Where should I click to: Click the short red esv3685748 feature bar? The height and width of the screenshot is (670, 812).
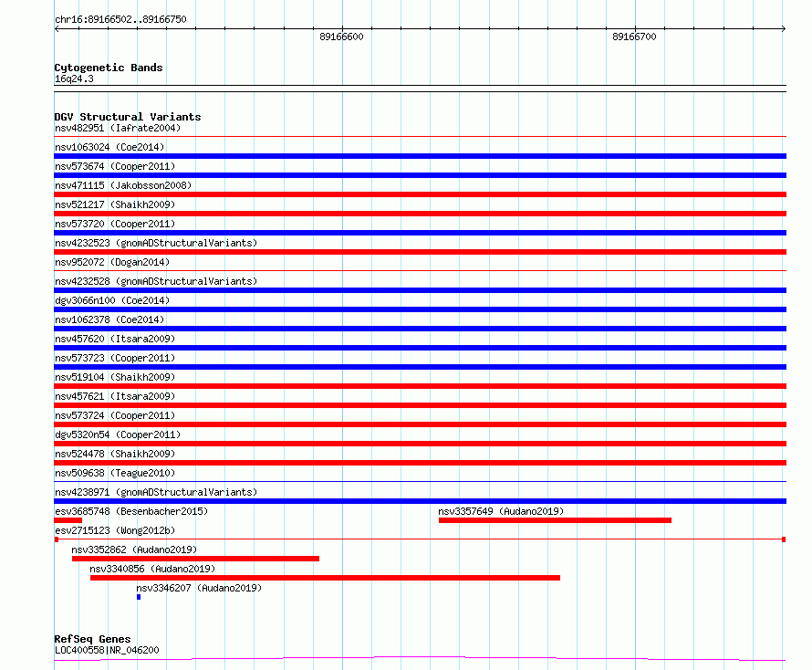68,520
